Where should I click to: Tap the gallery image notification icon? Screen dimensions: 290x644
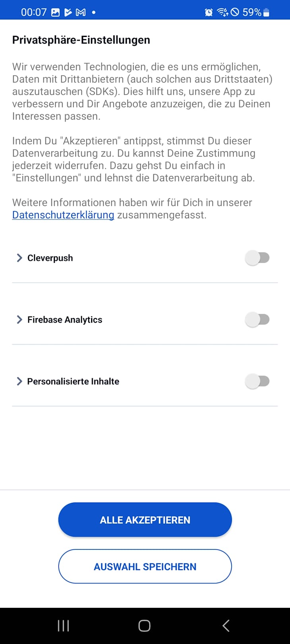tap(56, 12)
